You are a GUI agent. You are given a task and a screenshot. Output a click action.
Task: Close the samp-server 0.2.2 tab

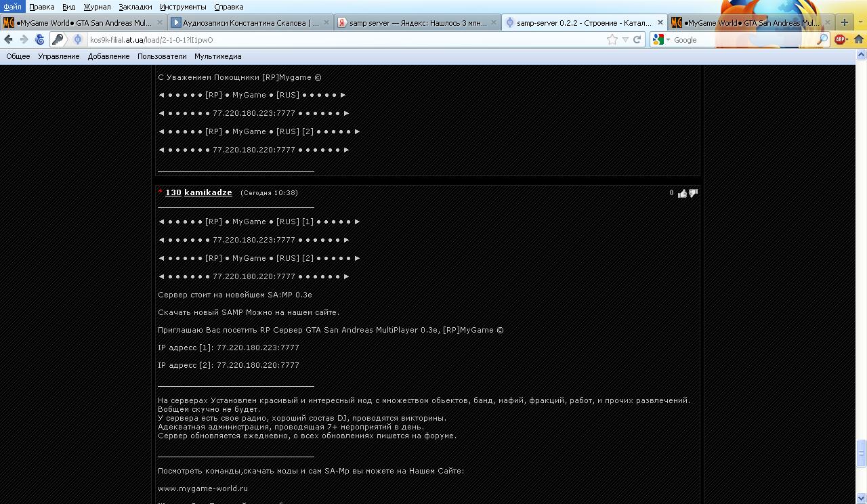[660, 22]
